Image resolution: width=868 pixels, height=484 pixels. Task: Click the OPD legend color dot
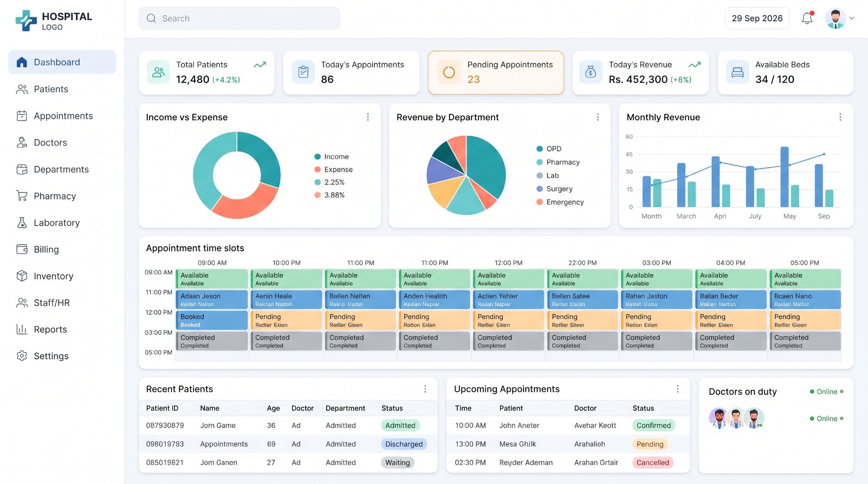click(x=539, y=149)
